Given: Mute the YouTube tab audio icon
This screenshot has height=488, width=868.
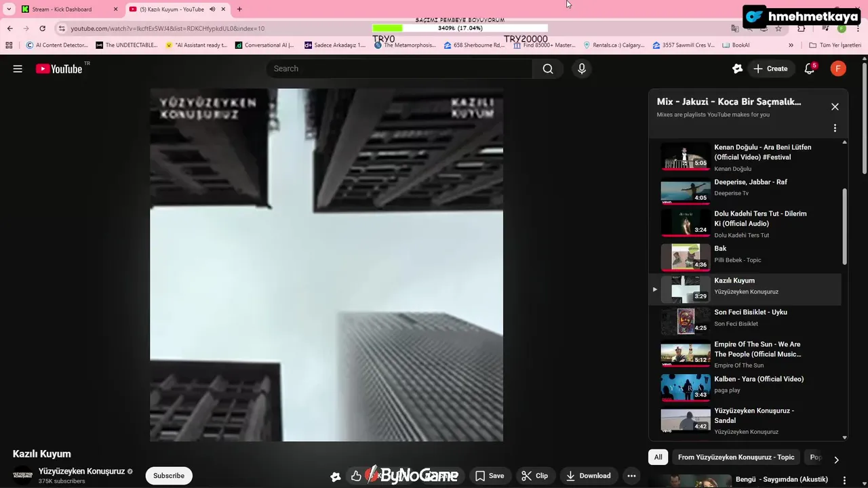Looking at the screenshot, I should click(212, 9).
